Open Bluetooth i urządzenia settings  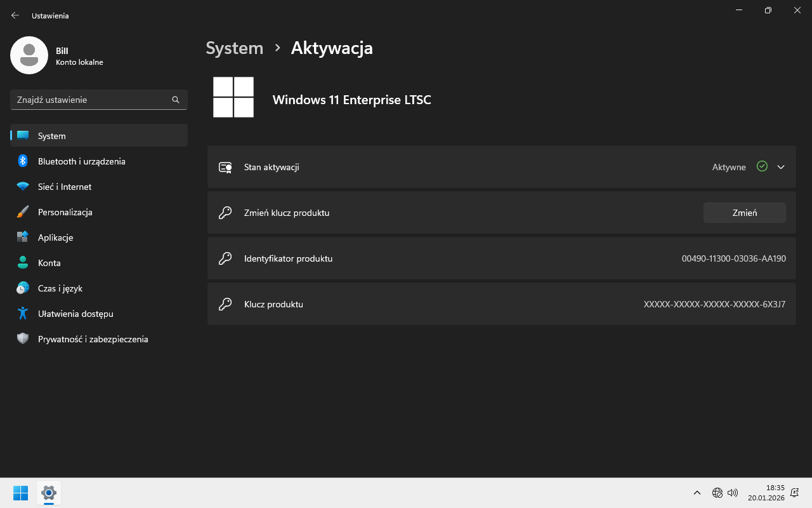point(81,161)
